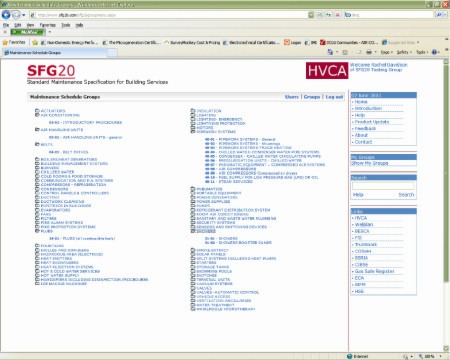Viewport: 450px width, 360px height.
Task: Click the Log out link
Action: coord(334,97)
